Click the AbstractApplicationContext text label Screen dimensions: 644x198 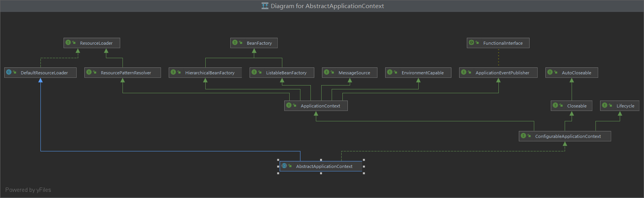click(x=324, y=166)
